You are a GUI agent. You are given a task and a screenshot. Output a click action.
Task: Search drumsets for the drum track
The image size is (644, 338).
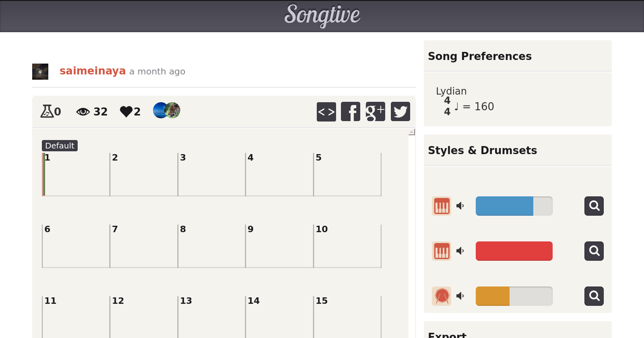coord(594,296)
